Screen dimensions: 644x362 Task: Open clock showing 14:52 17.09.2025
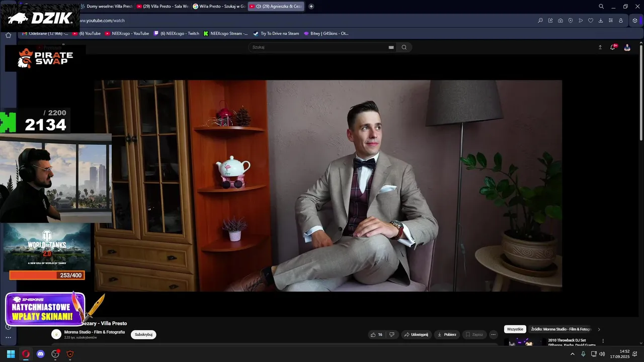coord(620,354)
